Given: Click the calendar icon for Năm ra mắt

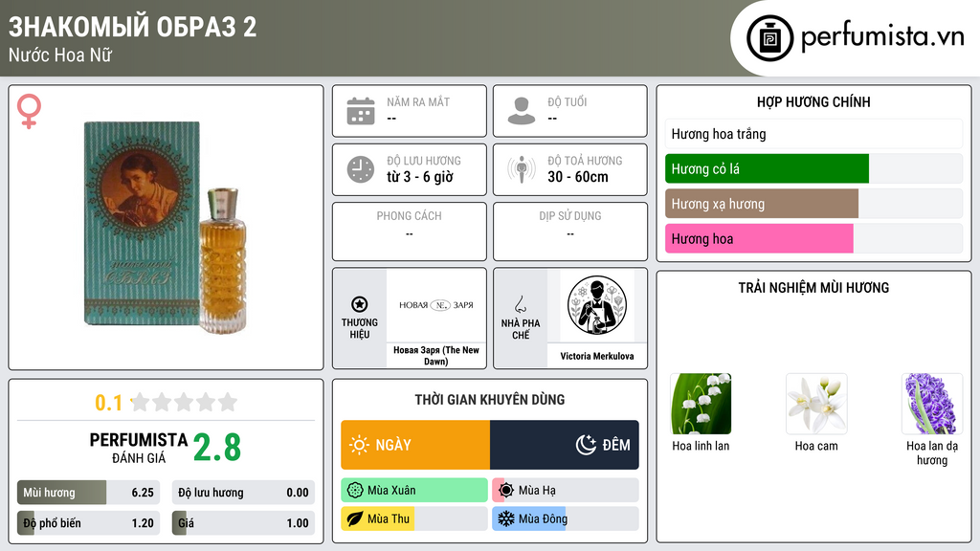Looking at the screenshot, I should [x=361, y=111].
